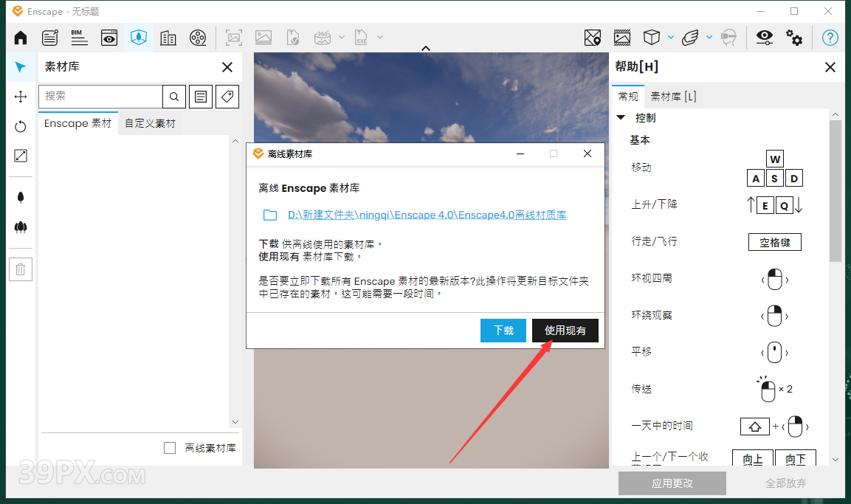The width and height of the screenshot is (851, 504).
Task: Enable the 离线素材库 checkbox
Action: coord(170,448)
